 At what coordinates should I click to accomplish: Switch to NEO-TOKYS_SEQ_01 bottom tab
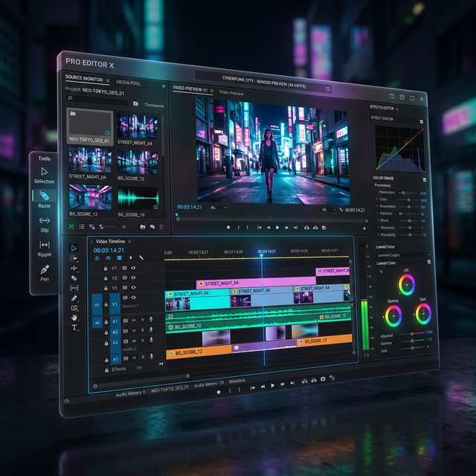[x=170, y=388]
